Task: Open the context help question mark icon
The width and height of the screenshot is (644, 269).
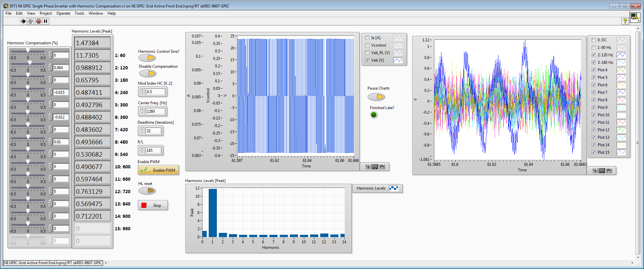Action: 625,21
